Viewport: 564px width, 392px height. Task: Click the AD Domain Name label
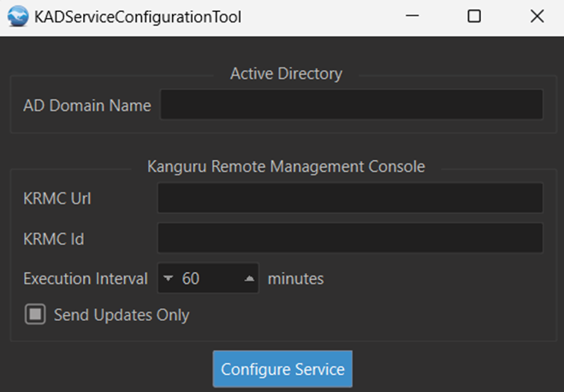[87, 105]
